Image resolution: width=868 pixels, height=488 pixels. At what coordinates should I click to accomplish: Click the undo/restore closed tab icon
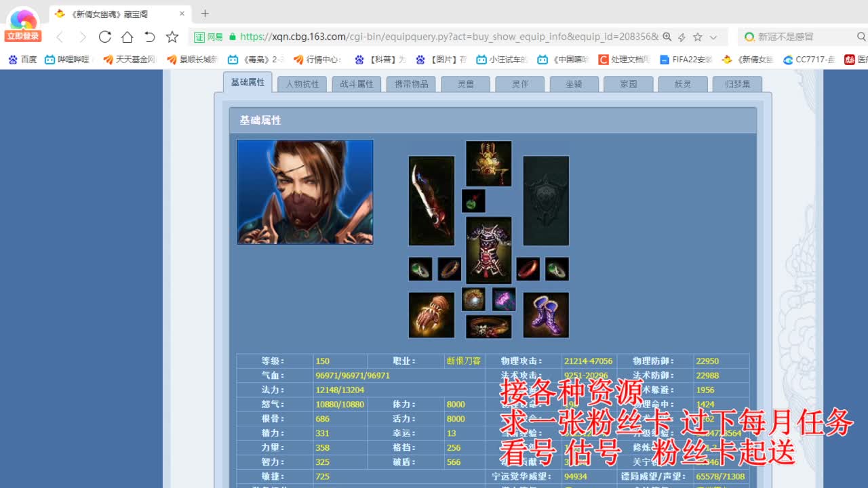(150, 37)
